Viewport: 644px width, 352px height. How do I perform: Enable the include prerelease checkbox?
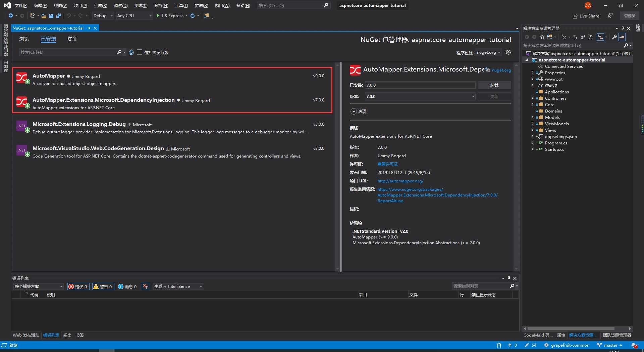tap(140, 52)
